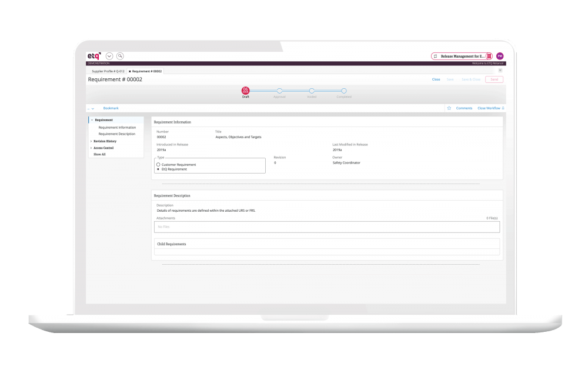Select the Customer Requirement radio button
The height and width of the screenshot is (373, 588).
(x=158, y=164)
